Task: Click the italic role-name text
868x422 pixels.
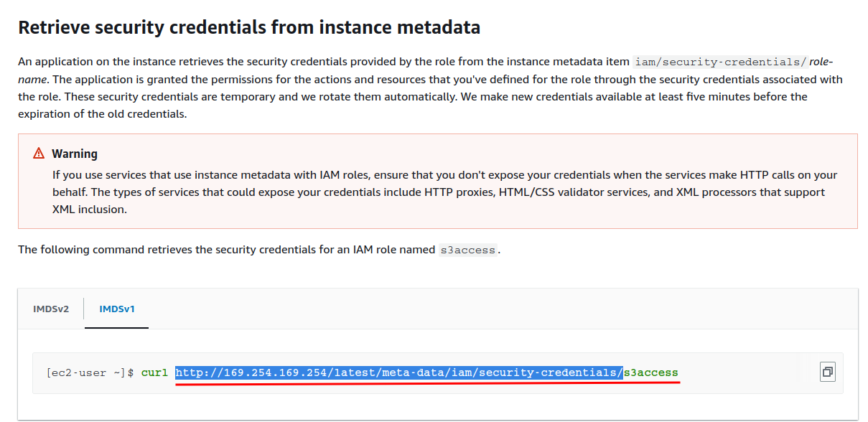Action: pyautogui.click(x=821, y=62)
